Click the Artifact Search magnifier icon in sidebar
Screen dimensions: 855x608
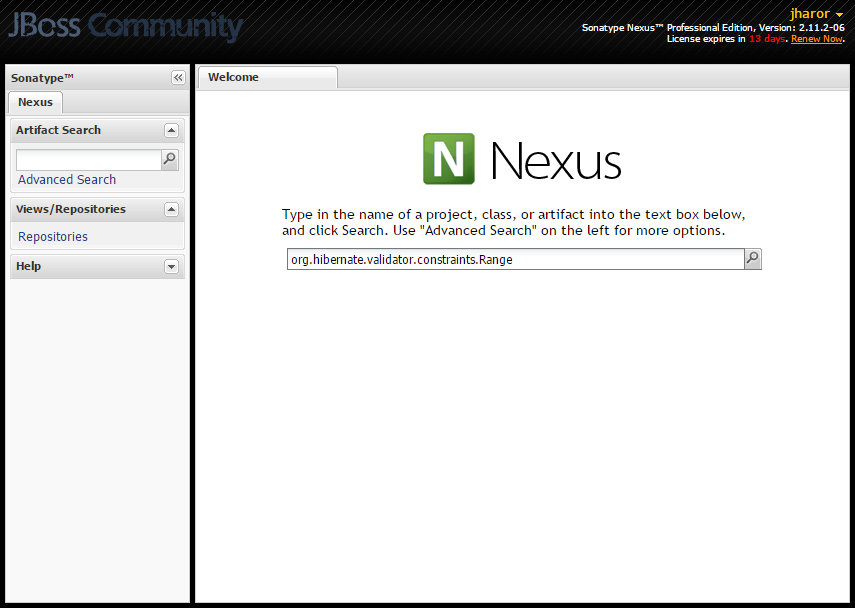pyautogui.click(x=170, y=159)
